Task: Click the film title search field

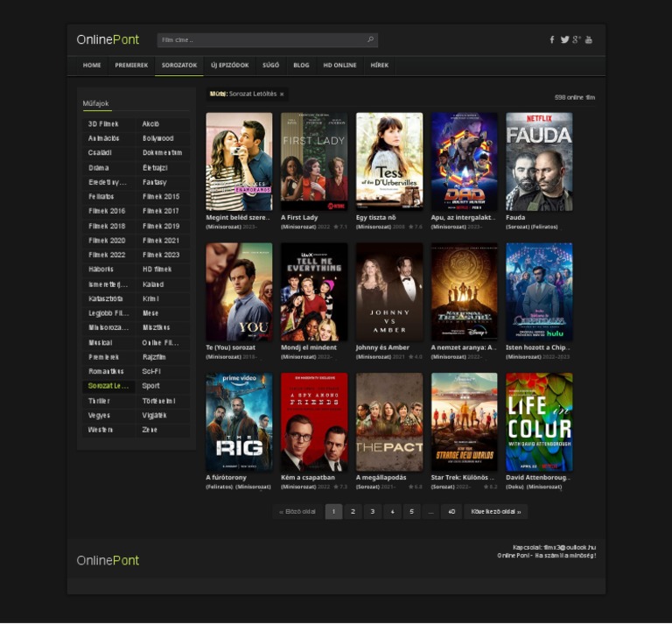Action: 268,40
